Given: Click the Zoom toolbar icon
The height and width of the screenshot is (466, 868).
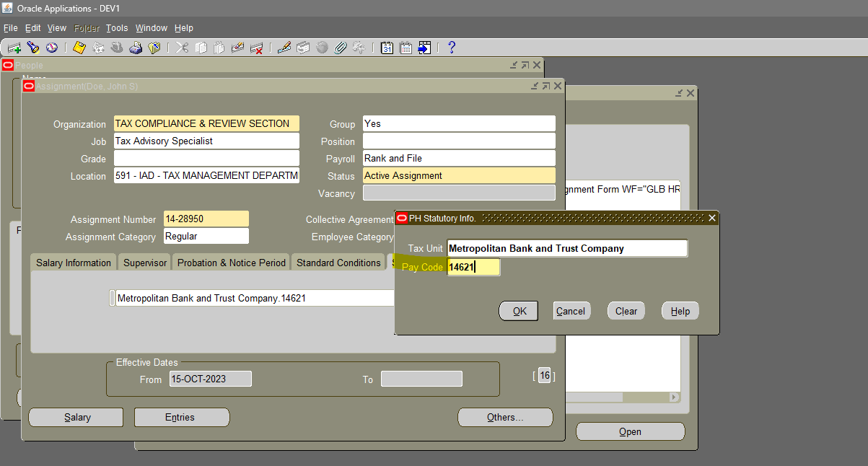Looking at the screenshot, I should [x=303, y=48].
